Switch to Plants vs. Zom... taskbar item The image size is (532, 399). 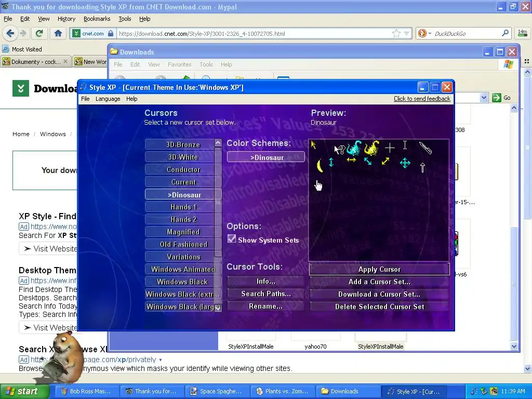coord(282,391)
